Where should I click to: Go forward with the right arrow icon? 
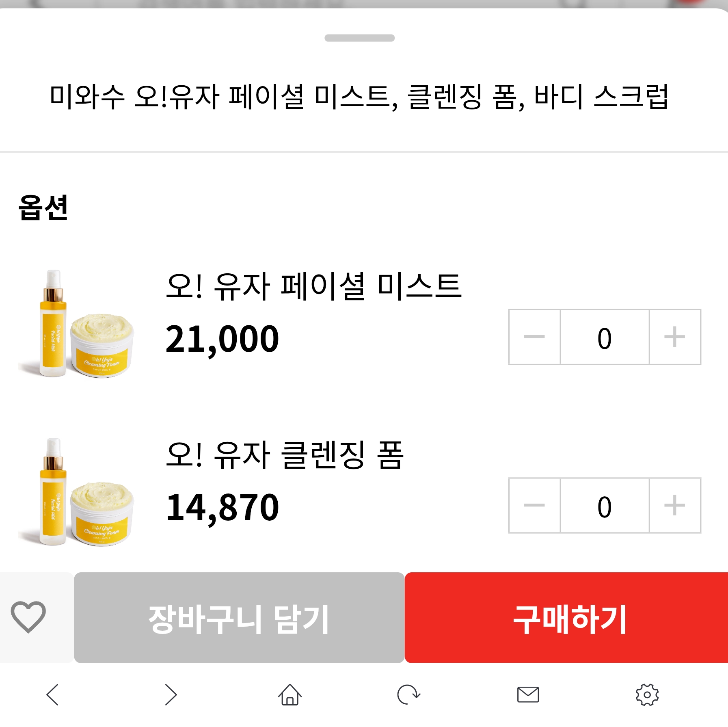tap(171, 695)
